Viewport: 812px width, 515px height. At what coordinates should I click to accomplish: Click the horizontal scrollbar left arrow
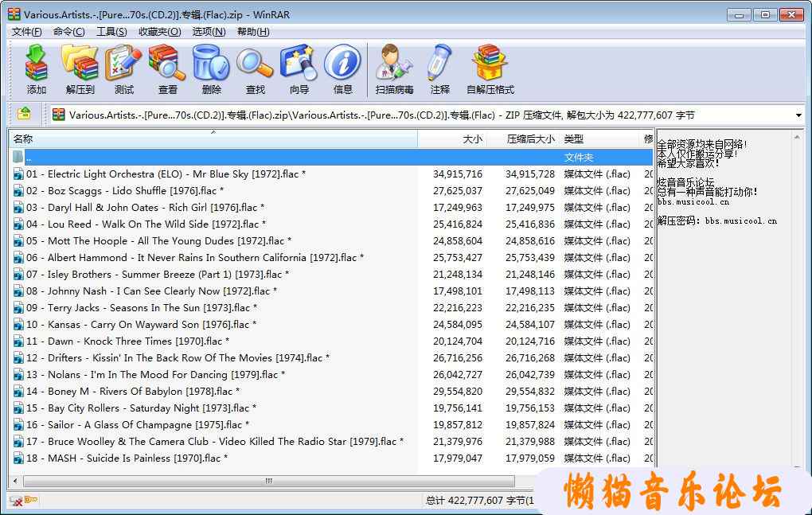point(16,481)
